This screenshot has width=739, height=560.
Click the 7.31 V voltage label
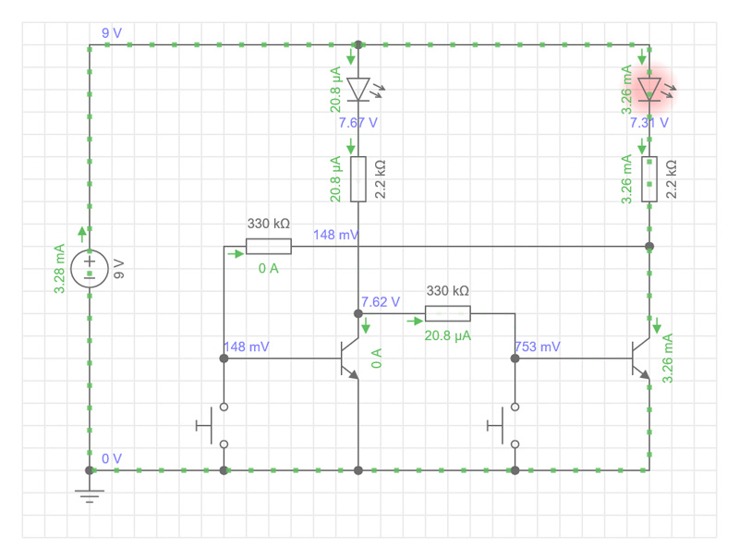649,121
